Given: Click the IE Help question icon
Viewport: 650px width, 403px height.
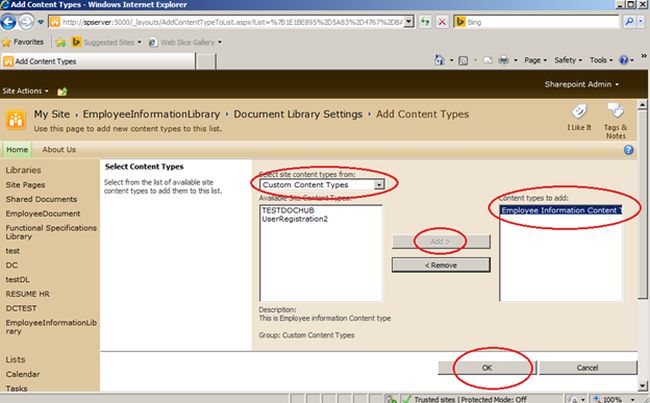Looking at the screenshot, I should tap(623, 60).
